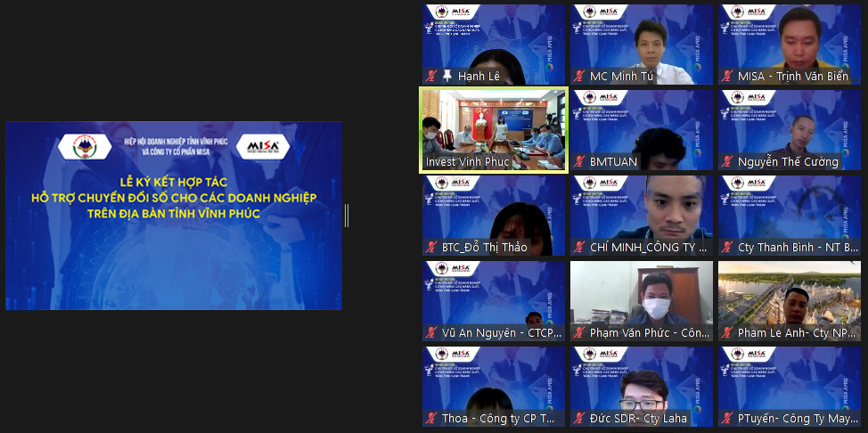Click the "HIỆP HỘI DOANH NGHIỆP TỈNH VĨNH PHÚC" text
The height and width of the screenshot is (433, 868).
tap(176, 142)
